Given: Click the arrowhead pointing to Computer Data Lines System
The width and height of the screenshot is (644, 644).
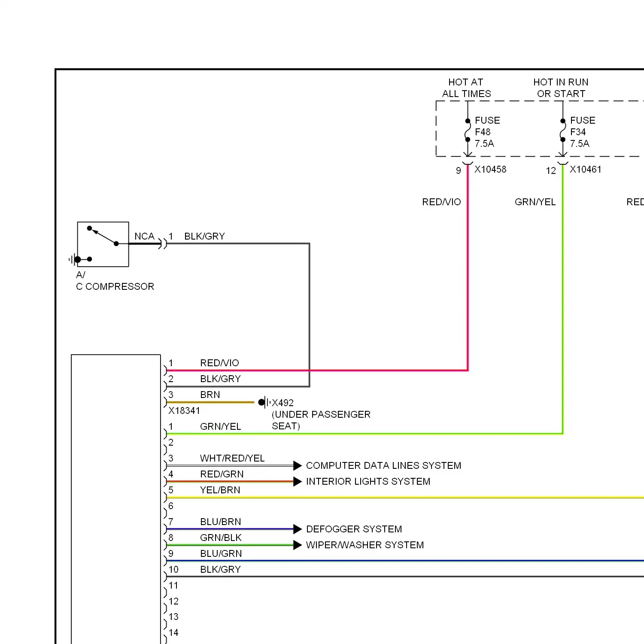Looking at the screenshot, I should [x=298, y=465].
